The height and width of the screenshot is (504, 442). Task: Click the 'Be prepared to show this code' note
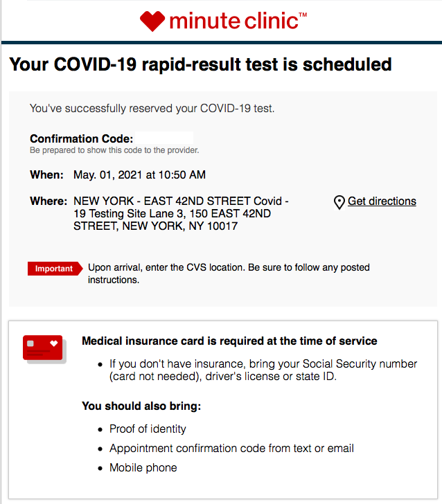click(114, 150)
